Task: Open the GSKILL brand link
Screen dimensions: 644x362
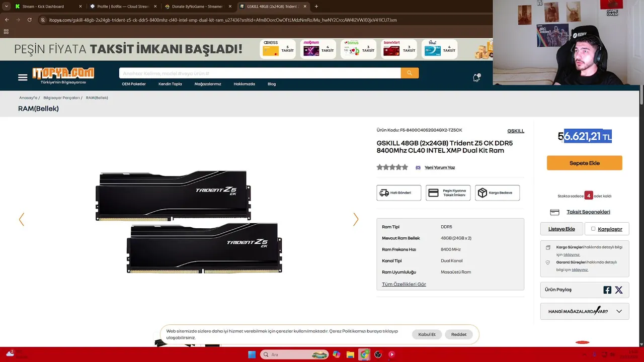Action: point(516,131)
